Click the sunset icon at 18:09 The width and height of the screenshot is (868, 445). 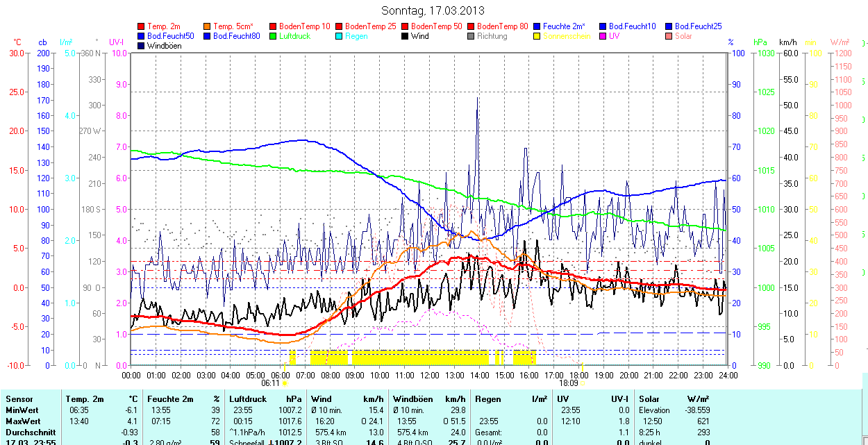point(582,383)
